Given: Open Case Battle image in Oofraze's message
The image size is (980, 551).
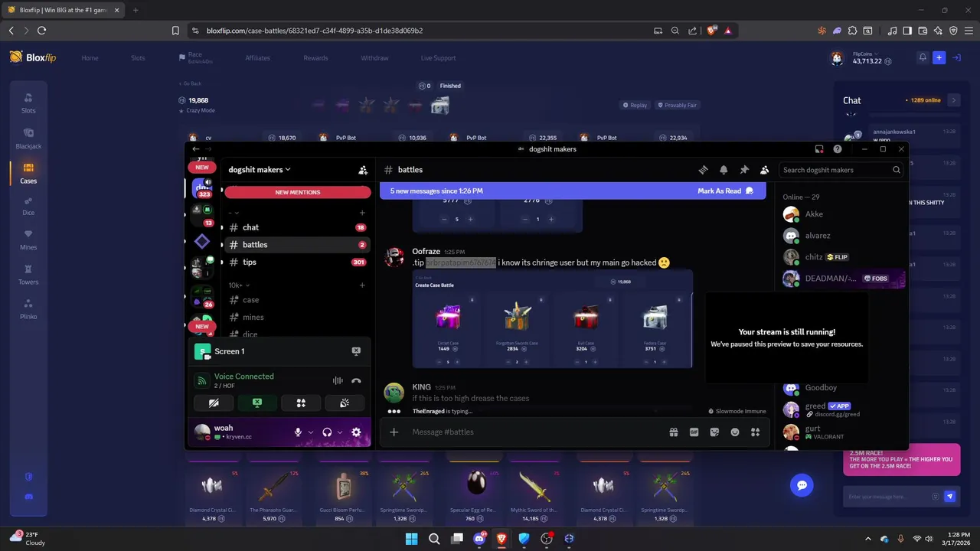Looking at the screenshot, I should click(553, 319).
